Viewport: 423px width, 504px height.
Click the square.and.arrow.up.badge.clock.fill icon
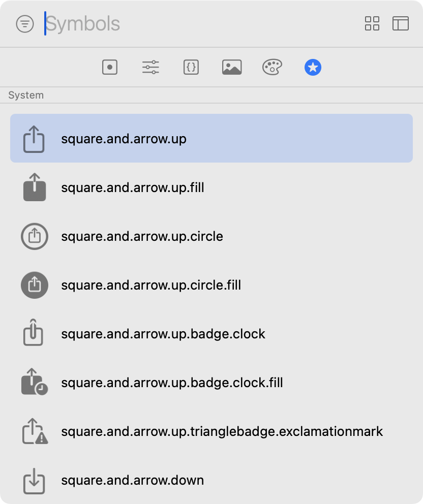(35, 382)
